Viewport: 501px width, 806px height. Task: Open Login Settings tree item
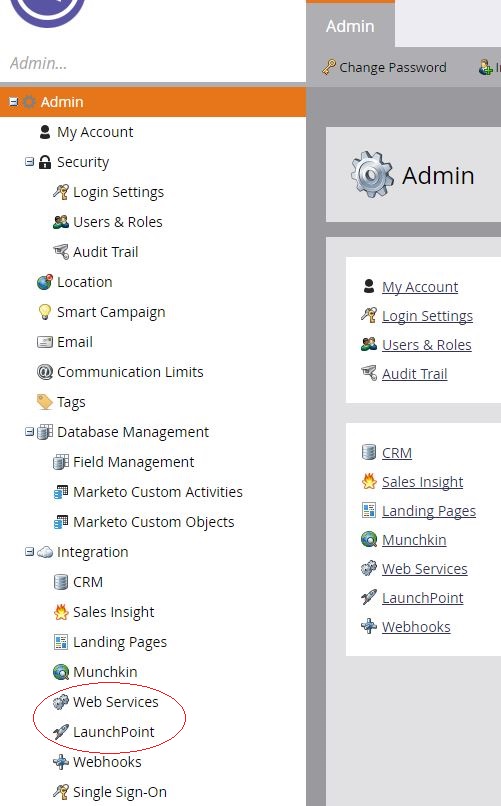[118, 192]
